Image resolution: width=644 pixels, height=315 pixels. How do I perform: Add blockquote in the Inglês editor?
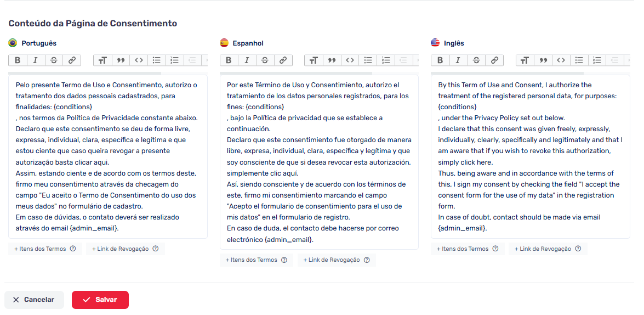[543, 60]
